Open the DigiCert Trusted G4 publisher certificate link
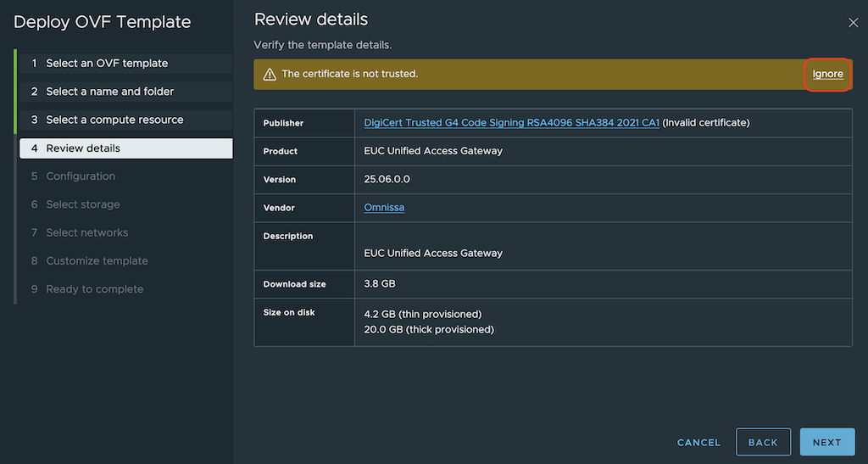The width and height of the screenshot is (868, 464). [511, 123]
